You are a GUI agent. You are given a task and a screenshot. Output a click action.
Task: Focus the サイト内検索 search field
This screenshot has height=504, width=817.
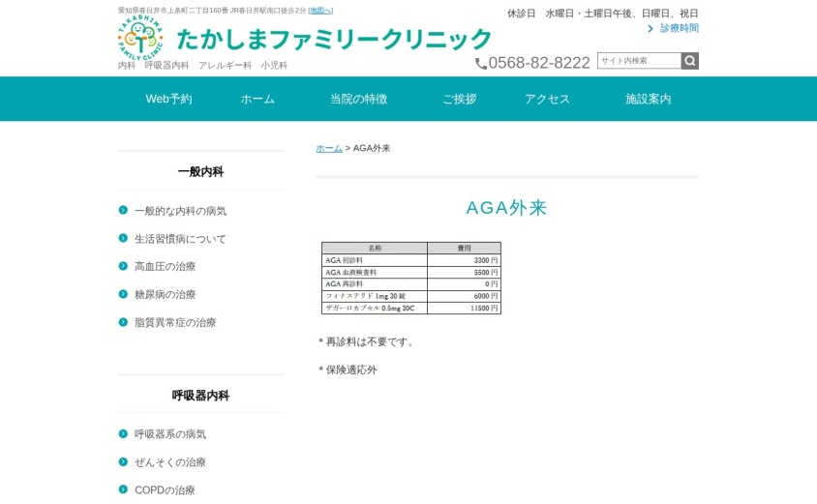pyautogui.click(x=639, y=61)
